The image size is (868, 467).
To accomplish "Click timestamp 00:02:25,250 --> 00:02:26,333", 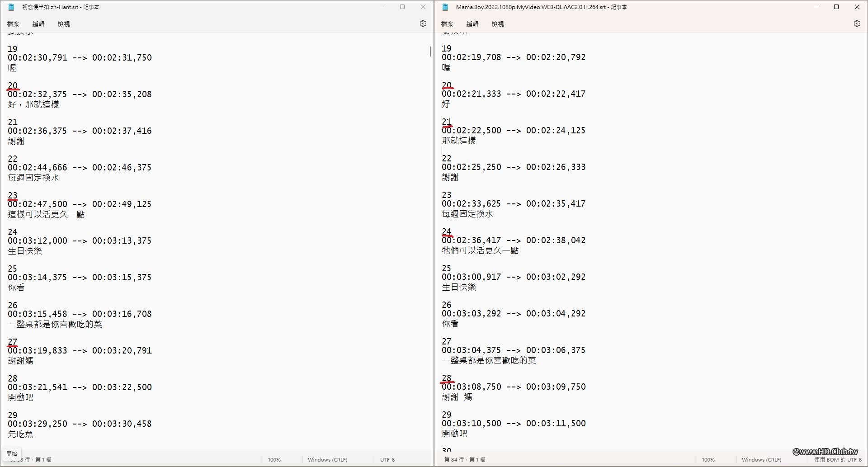I will pyautogui.click(x=514, y=167).
